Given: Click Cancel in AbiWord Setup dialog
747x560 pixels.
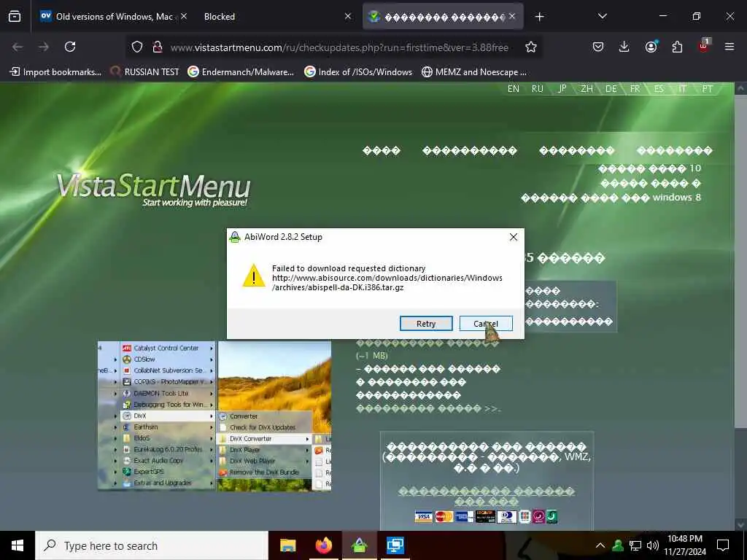Looking at the screenshot, I should [486, 323].
